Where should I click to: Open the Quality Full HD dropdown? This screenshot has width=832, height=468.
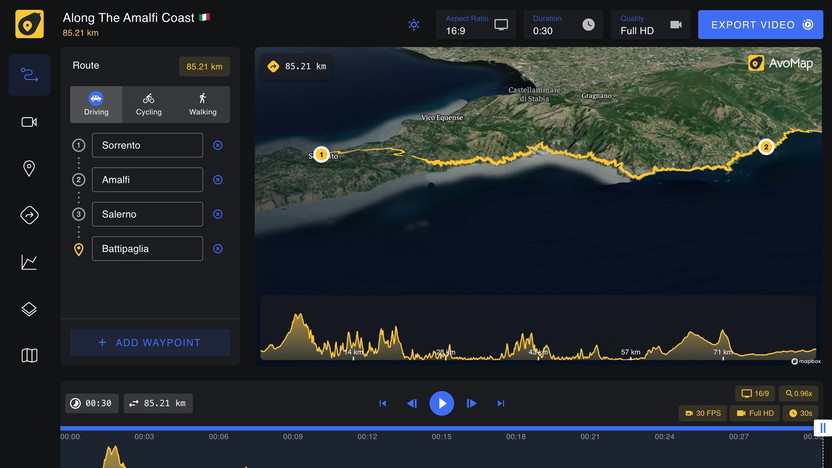[650, 25]
